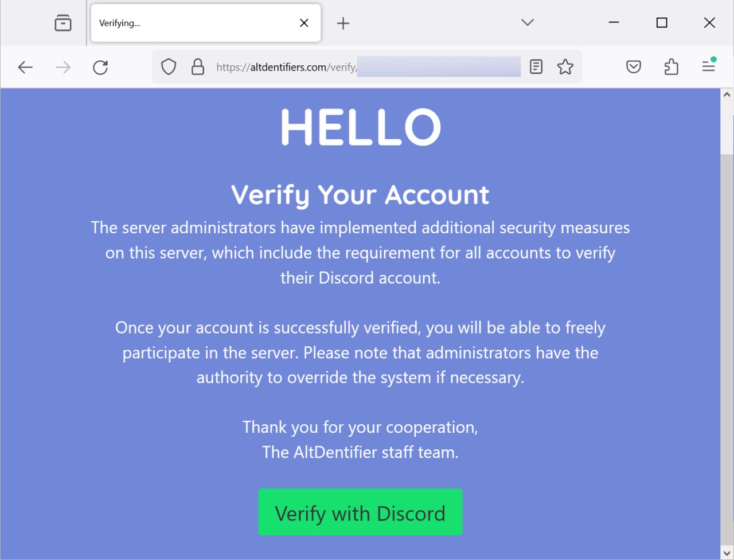The width and height of the screenshot is (734, 560).
Task: Reload the current page
Action: pos(100,67)
